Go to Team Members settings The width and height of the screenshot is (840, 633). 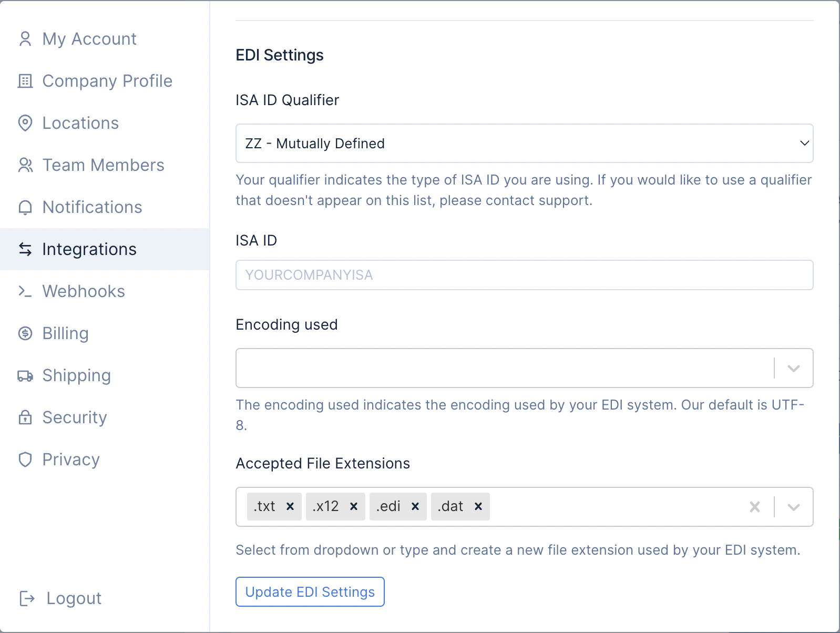(x=103, y=165)
